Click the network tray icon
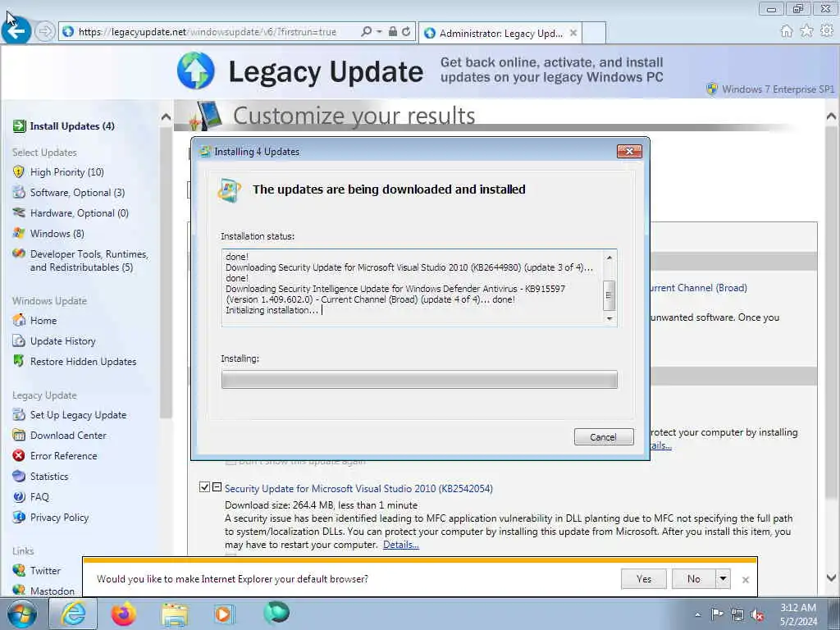The image size is (840, 630). click(737, 615)
